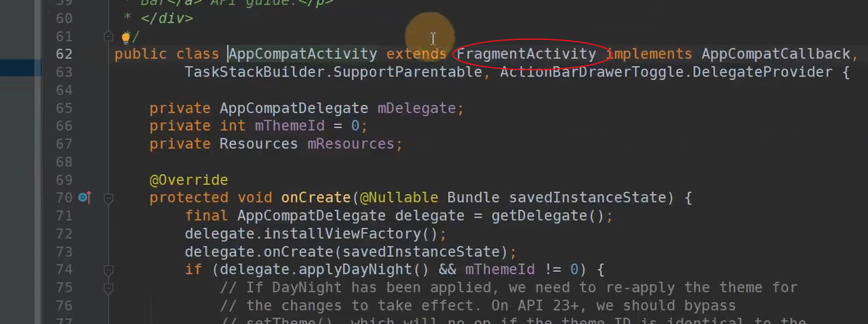Click the mDelegate field declaration
868x324 pixels.
pyautogui.click(x=416, y=108)
